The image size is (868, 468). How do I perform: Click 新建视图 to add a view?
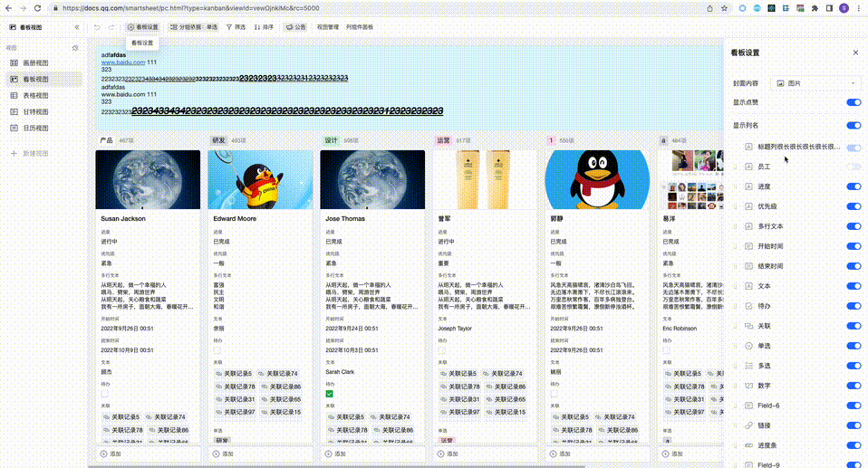[30, 153]
